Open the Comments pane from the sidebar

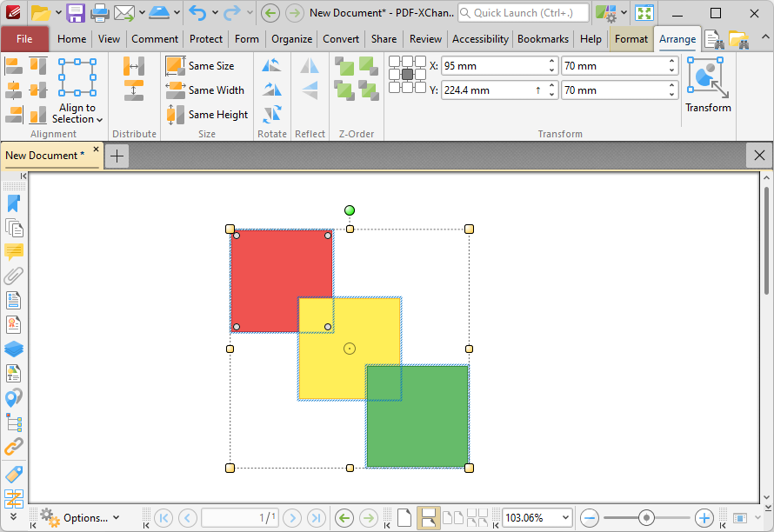pos(14,252)
